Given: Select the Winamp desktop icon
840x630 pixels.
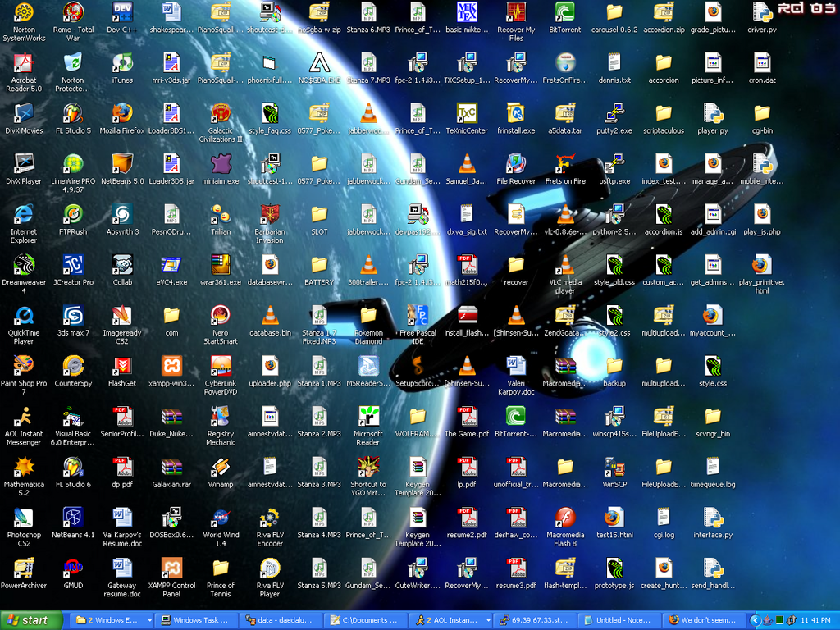Looking at the screenshot, I should tap(221, 472).
